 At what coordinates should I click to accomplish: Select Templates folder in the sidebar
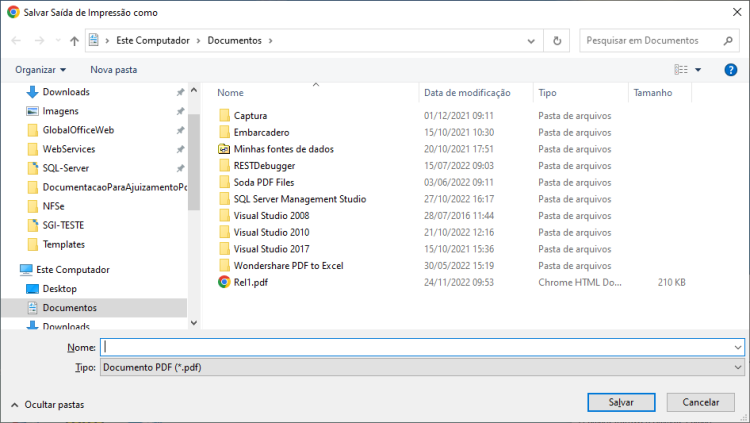(64, 245)
